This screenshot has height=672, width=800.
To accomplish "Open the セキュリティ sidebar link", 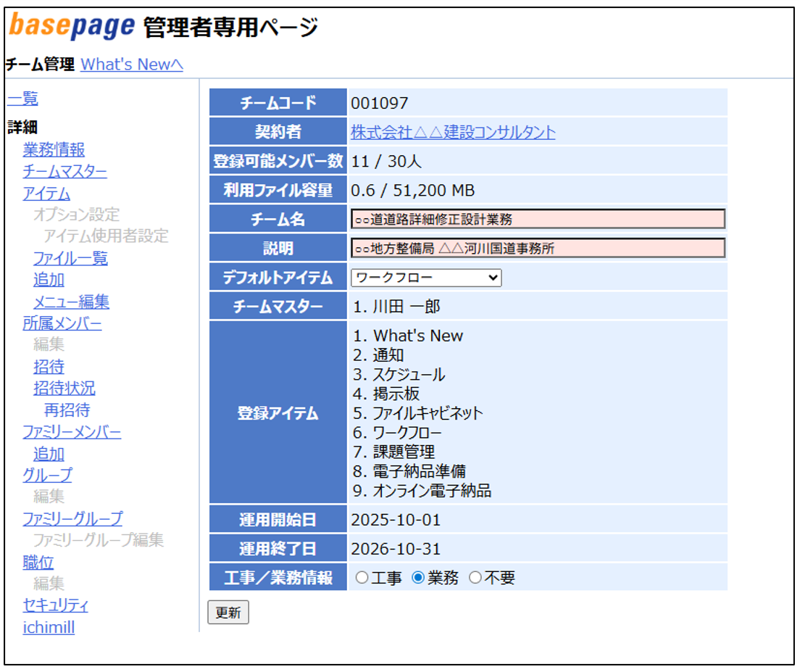I will [55, 605].
